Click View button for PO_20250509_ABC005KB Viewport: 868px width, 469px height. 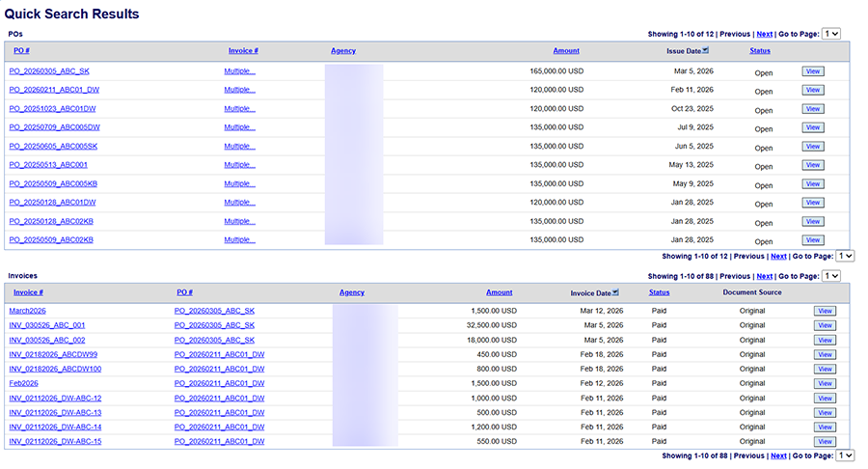point(813,183)
